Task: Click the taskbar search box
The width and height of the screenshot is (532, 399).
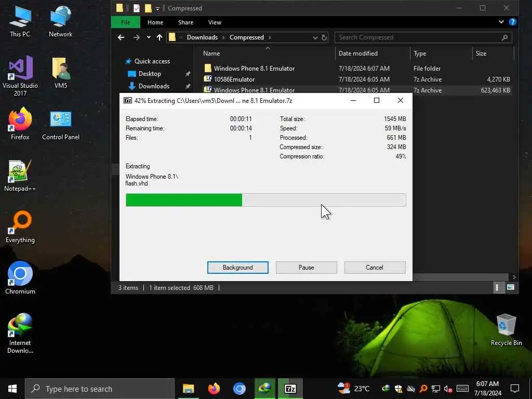Action: coord(100,389)
